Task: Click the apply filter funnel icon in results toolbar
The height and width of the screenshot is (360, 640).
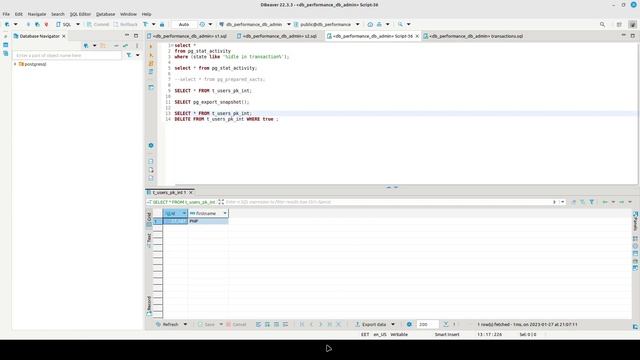Action: coord(592,202)
